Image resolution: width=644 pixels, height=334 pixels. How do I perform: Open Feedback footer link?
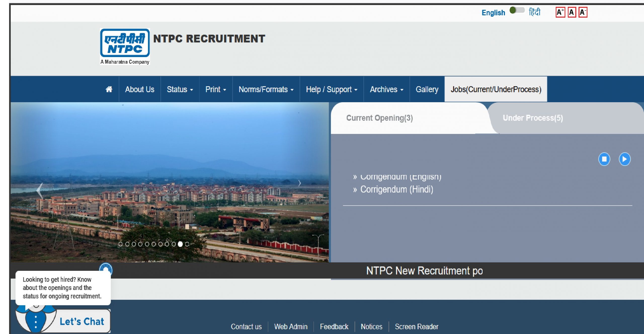coord(334,326)
